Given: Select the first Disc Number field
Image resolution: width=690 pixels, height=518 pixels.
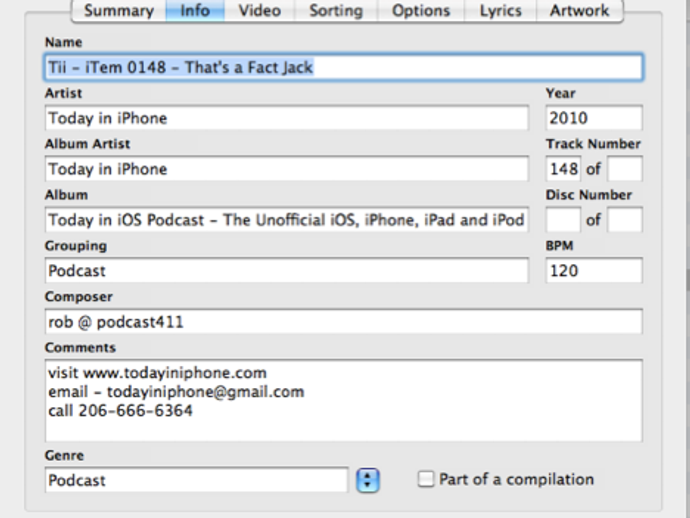Looking at the screenshot, I should (563, 220).
